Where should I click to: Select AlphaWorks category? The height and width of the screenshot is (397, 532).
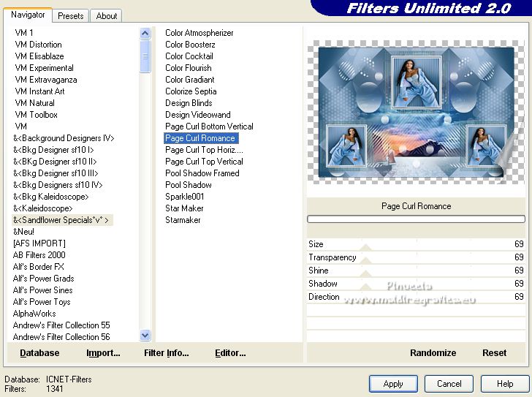34,314
